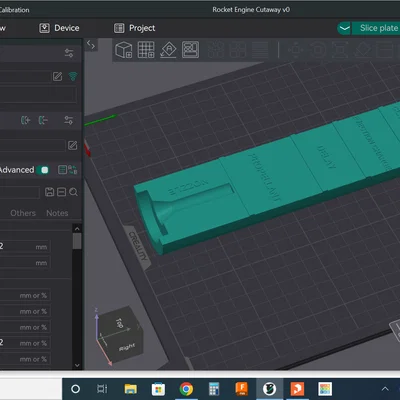Click the process preset name field
400x400 pixels.
click(20, 192)
